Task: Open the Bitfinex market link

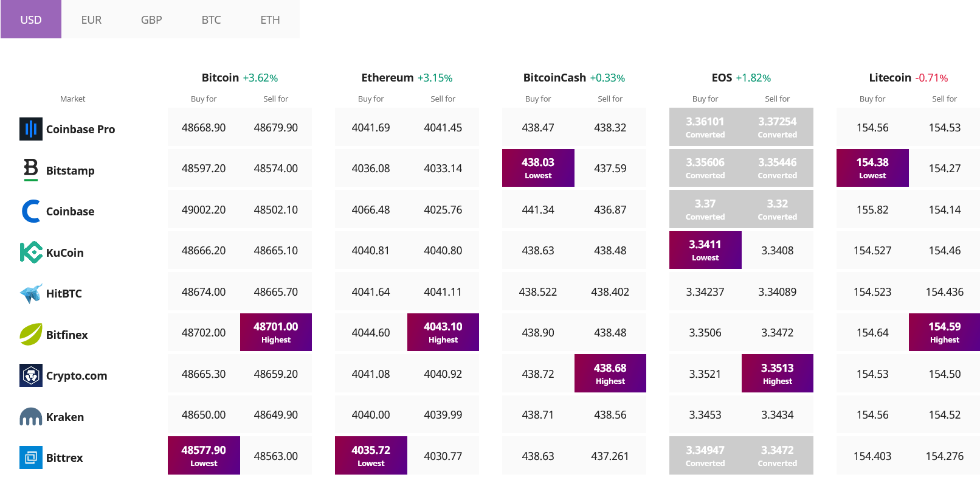Action: pyautogui.click(x=67, y=335)
